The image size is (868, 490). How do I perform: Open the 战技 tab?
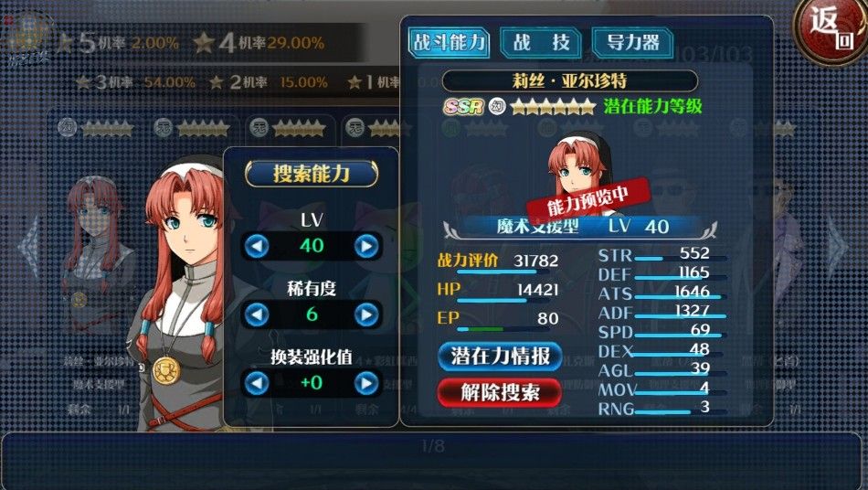[541, 42]
